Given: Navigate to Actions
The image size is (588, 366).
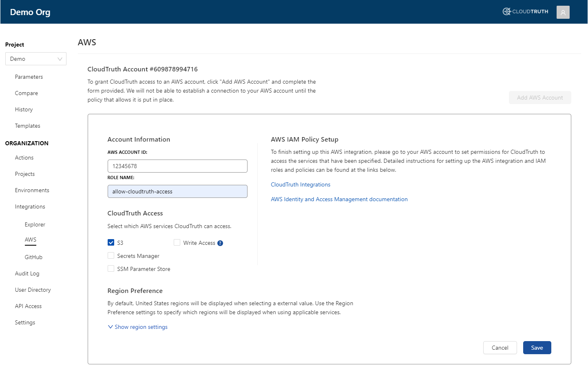Looking at the screenshot, I should tap(24, 157).
